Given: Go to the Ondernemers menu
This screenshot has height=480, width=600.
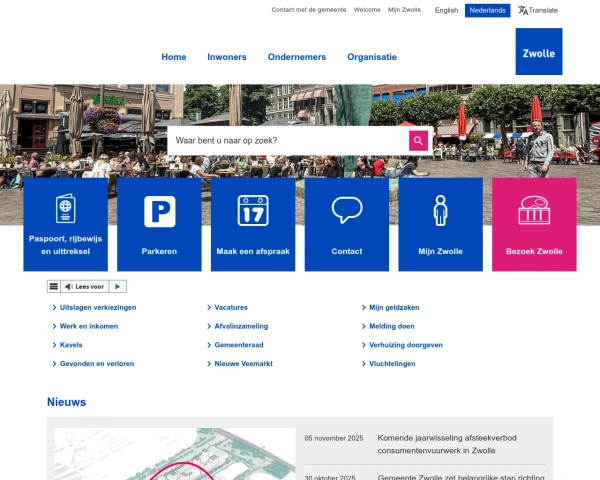Looking at the screenshot, I should [x=297, y=57].
